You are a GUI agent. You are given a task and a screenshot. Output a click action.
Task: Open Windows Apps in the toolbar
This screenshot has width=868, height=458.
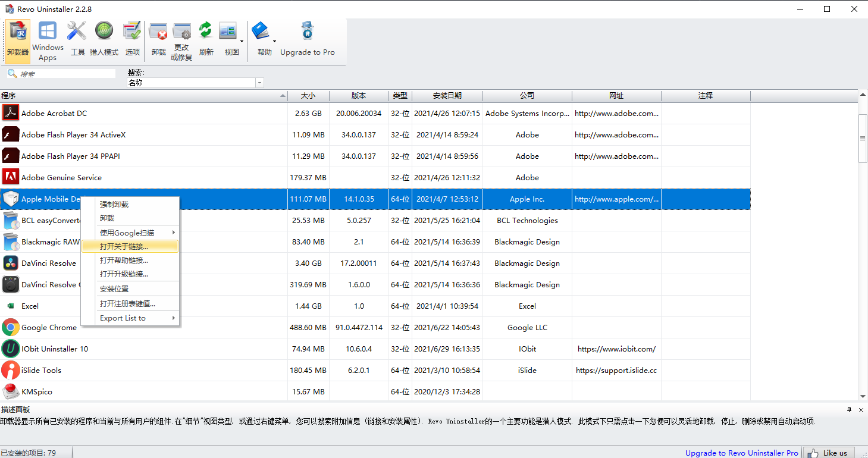(x=48, y=40)
